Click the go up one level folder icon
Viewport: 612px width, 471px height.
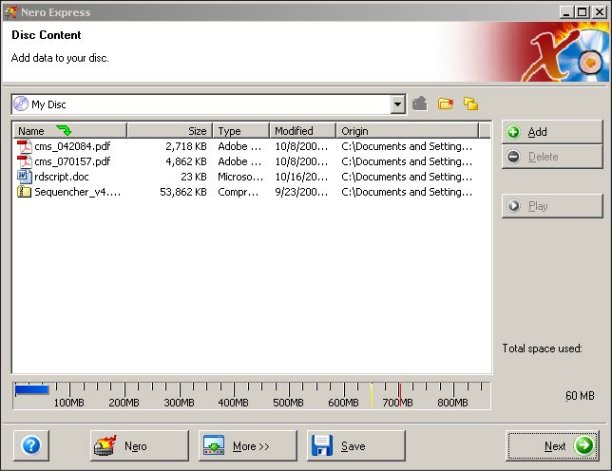tap(420, 104)
